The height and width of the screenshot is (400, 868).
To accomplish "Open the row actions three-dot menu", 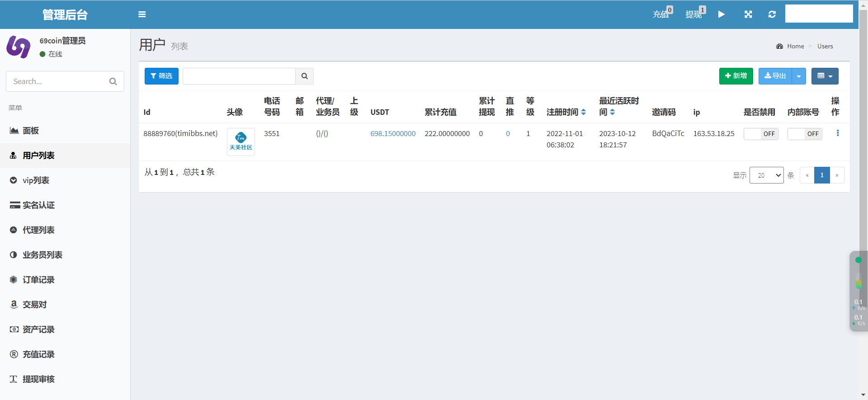I will click(x=838, y=133).
